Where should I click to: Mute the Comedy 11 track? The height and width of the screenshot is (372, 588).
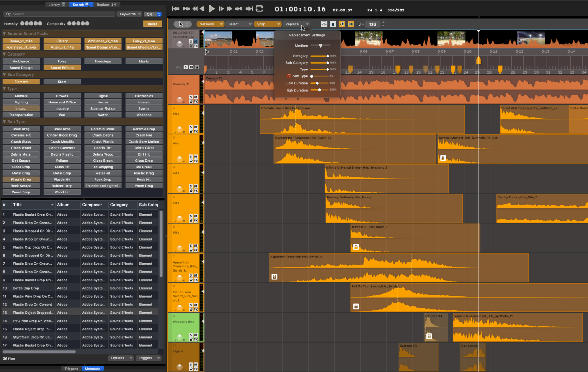tap(196, 97)
